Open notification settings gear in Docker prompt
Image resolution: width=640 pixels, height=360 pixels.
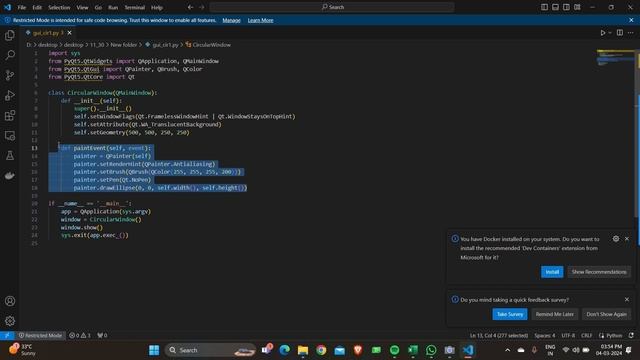tap(616, 239)
